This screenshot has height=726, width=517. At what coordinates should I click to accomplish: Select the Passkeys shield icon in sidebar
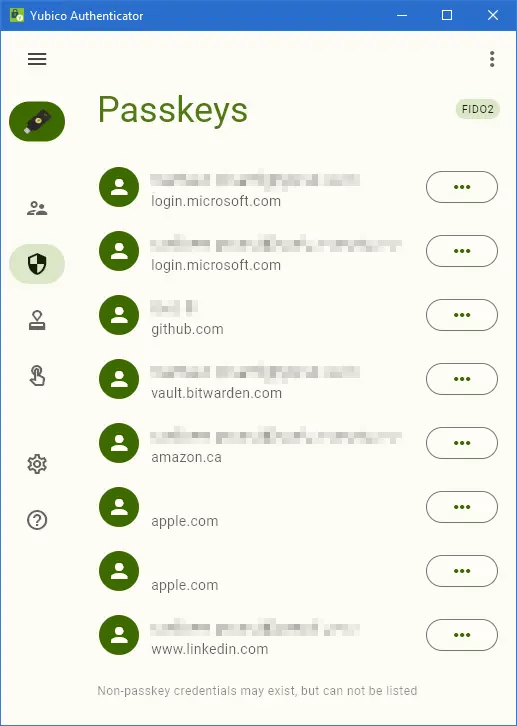(37, 264)
